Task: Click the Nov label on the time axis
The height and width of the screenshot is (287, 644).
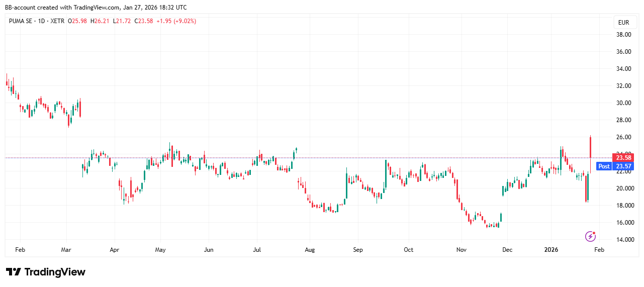Action: pyautogui.click(x=461, y=249)
